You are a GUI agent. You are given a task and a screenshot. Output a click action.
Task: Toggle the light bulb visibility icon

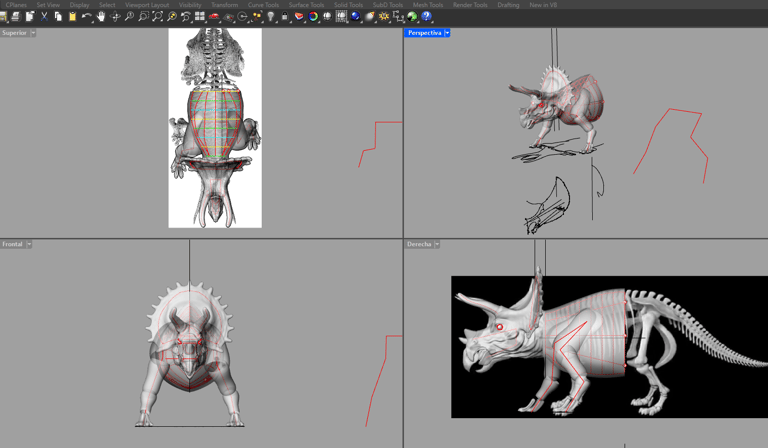tap(271, 17)
